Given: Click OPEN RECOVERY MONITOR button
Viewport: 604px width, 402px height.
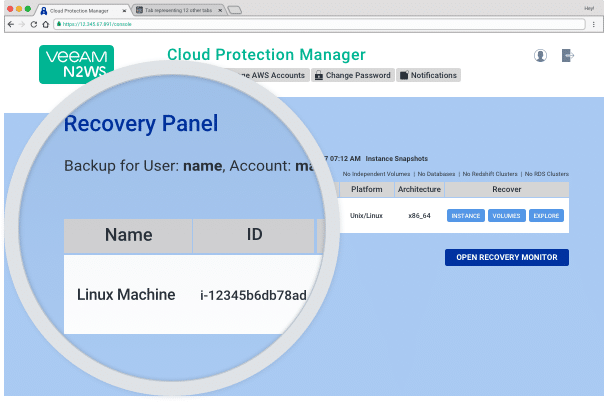Looking at the screenshot, I should coord(507,257).
